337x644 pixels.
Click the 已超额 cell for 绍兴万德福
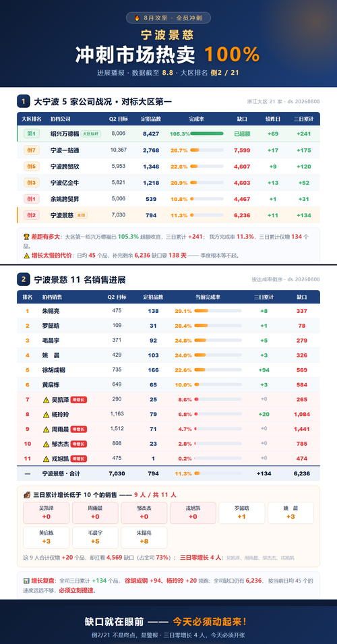[242, 134]
